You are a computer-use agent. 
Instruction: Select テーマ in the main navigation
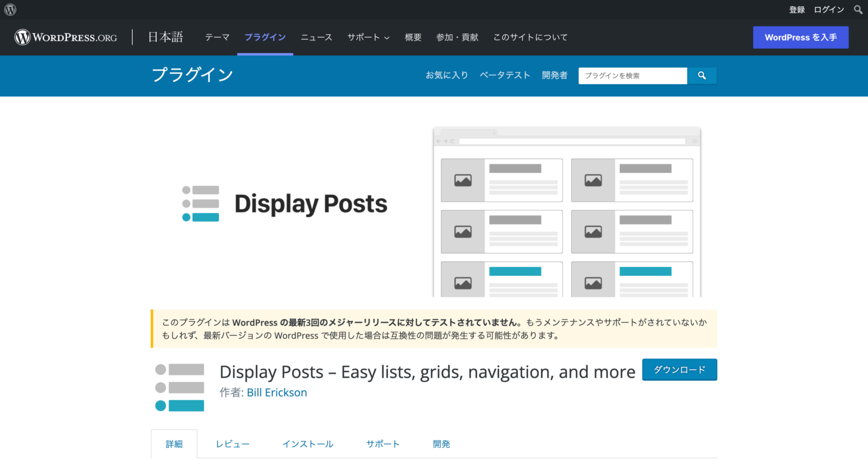(217, 37)
